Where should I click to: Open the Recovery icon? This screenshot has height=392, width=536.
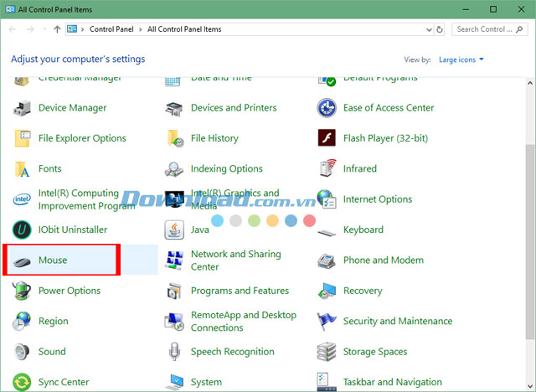[x=327, y=291]
